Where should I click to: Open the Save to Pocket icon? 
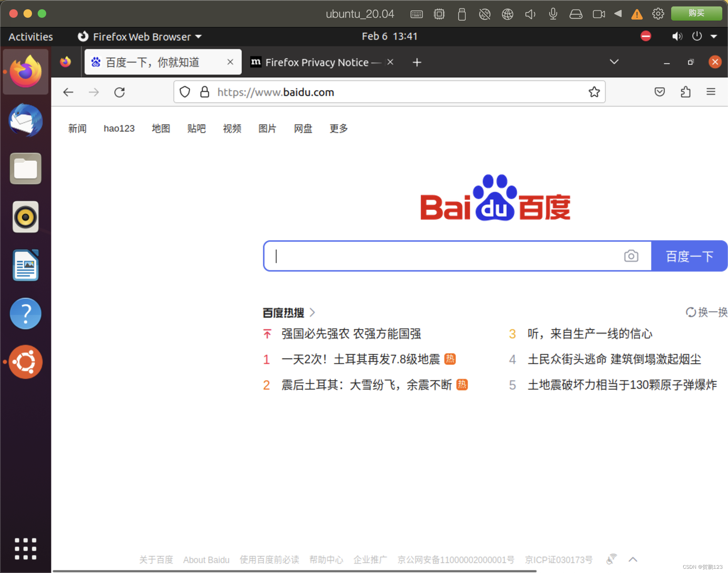coord(659,92)
